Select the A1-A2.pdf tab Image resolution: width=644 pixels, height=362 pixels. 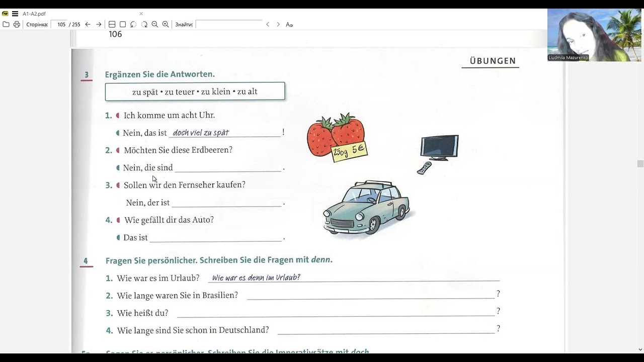(x=34, y=14)
